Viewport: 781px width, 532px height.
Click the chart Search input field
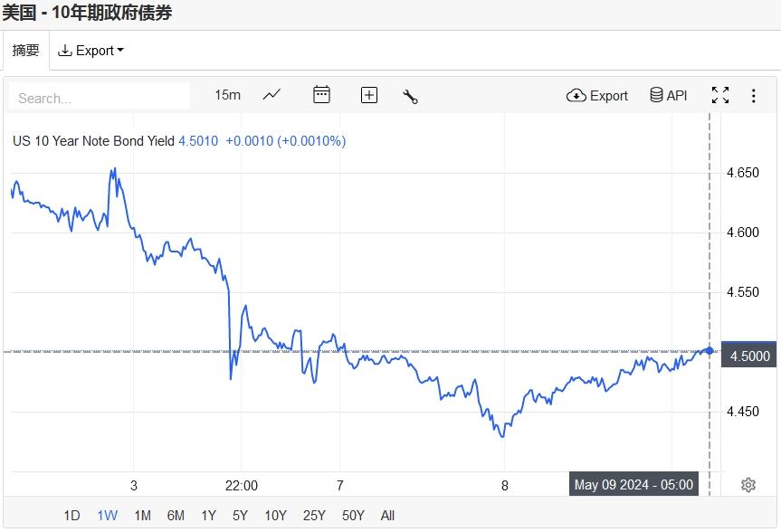coord(100,98)
